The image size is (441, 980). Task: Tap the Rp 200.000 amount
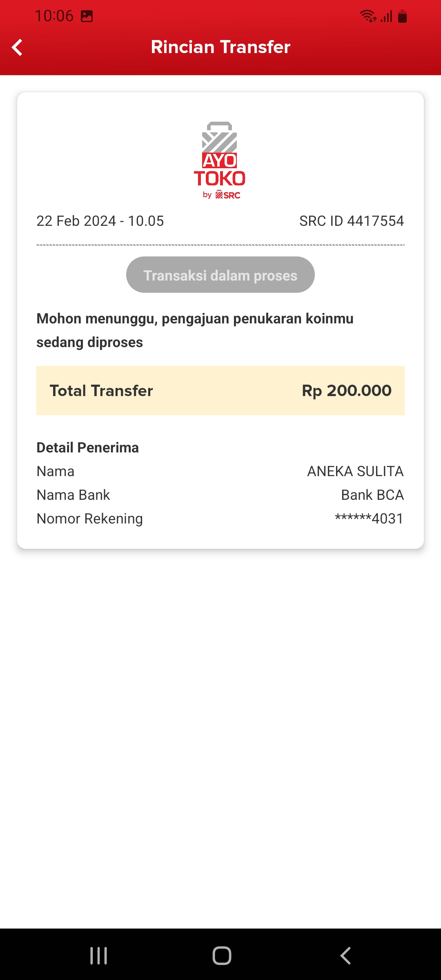(x=346, y=391)
